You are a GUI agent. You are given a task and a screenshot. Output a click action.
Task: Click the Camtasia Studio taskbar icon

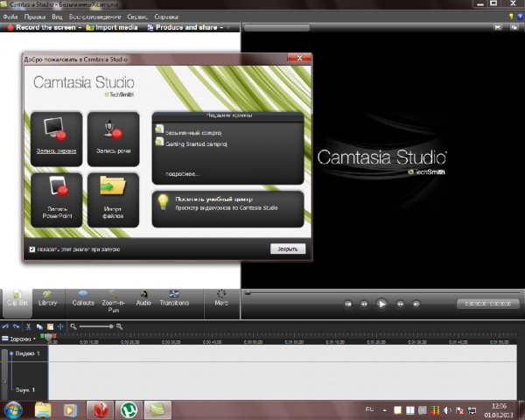[157, 410]
